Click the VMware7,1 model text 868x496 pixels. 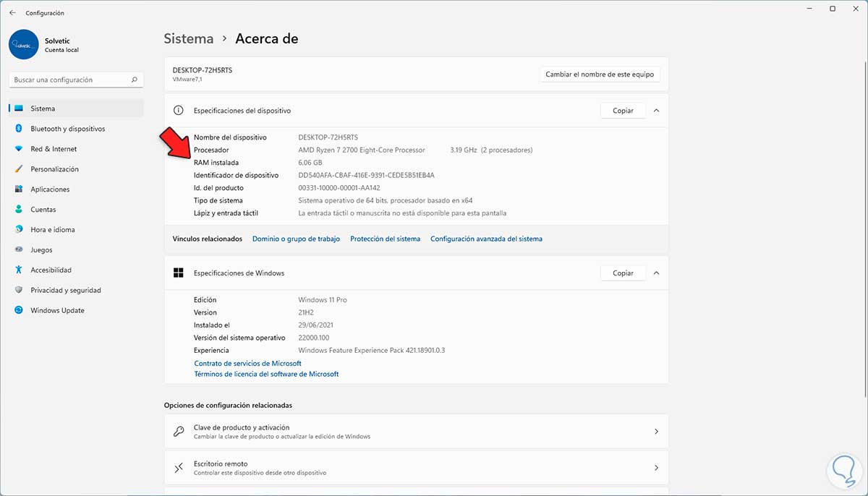click(187, 79)
